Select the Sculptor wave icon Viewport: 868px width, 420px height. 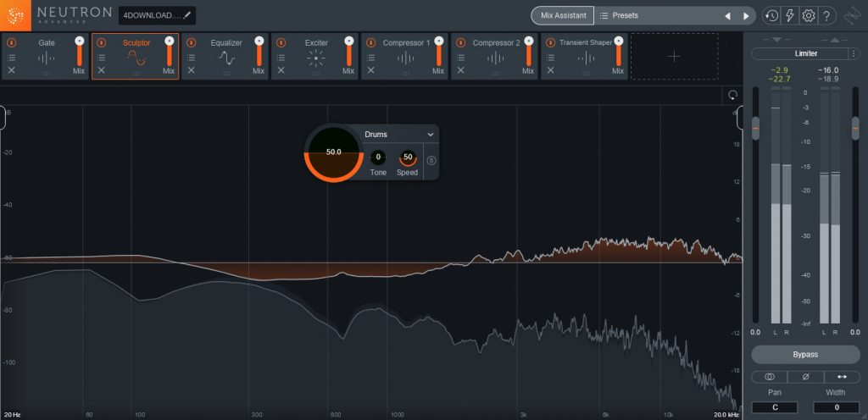(136, 58)
